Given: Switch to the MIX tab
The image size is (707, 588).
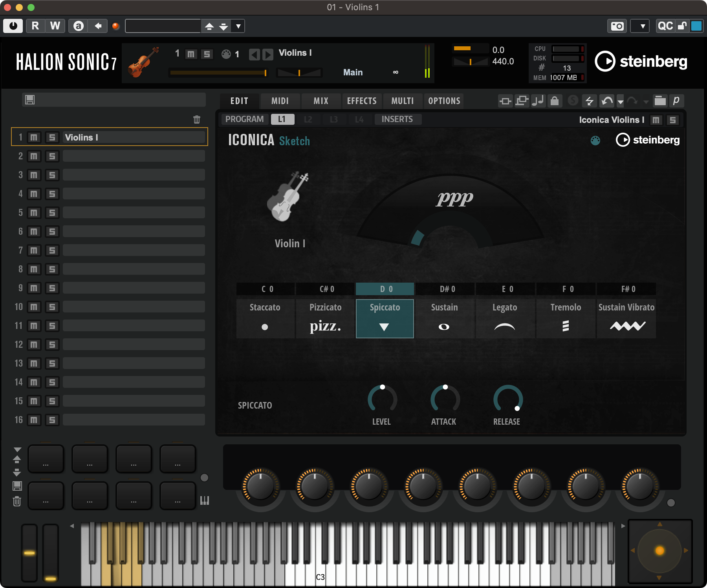Looking at the screenshot, I should coord(321,101).
